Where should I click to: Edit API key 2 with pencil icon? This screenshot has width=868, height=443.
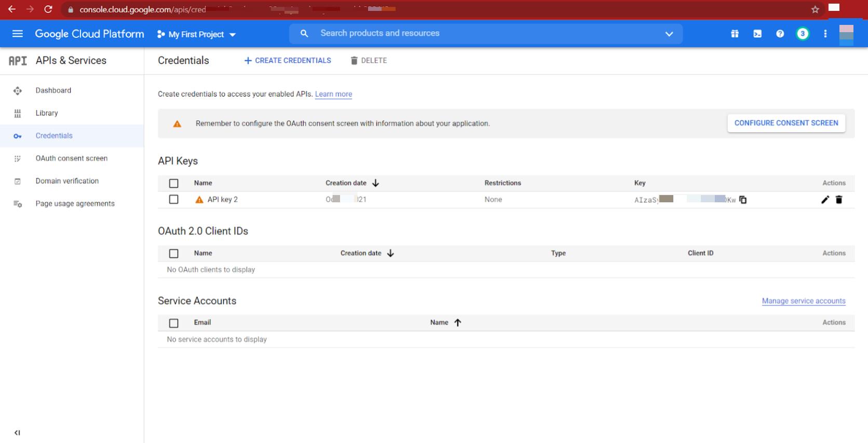tap(825, 200)
